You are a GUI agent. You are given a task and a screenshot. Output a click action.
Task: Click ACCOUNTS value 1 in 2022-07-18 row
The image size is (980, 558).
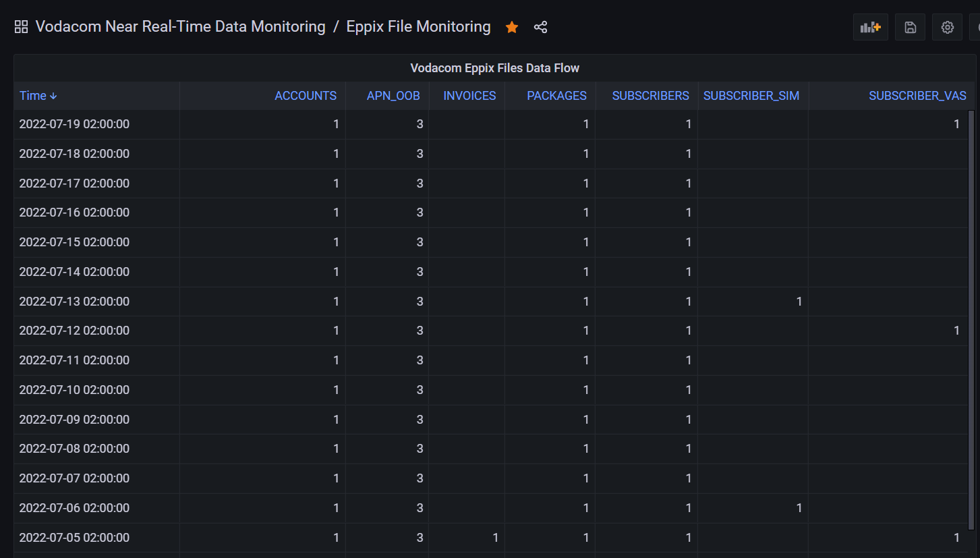[336, 154]
